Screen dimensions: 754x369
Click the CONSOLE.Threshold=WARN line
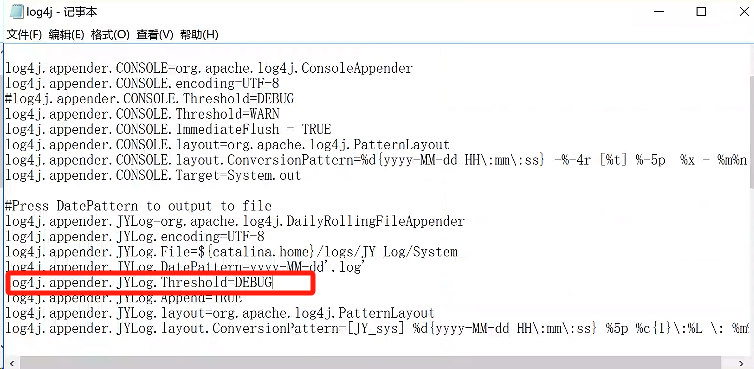point(142,114)
